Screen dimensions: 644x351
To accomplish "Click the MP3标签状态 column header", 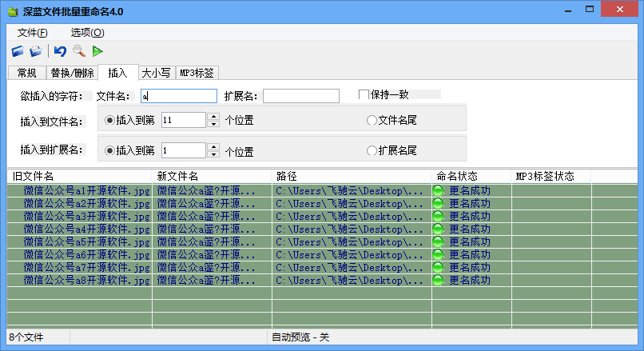I will point(551,177).
